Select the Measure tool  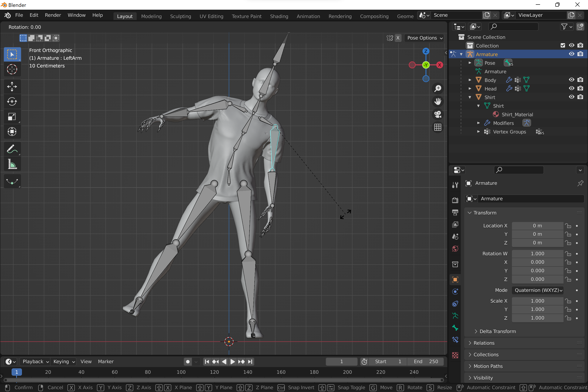12,164
